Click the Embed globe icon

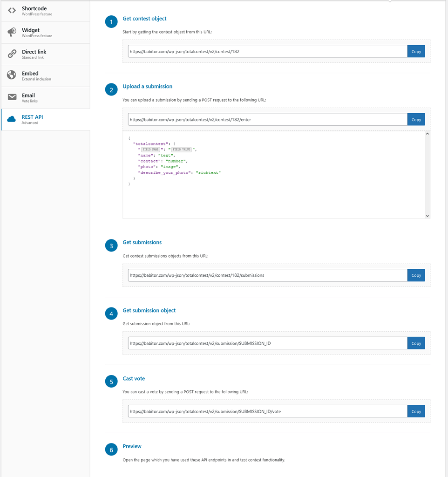(x=12, y=75)
